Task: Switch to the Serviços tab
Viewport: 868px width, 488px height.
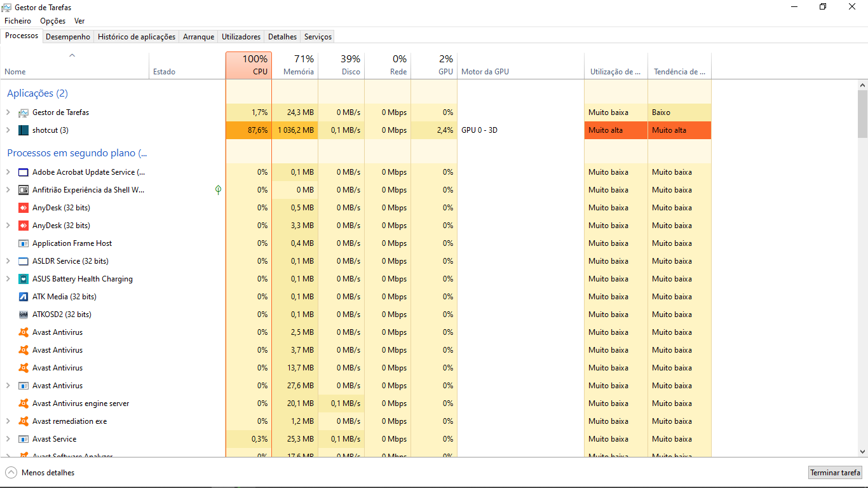Action: (318, 37)
